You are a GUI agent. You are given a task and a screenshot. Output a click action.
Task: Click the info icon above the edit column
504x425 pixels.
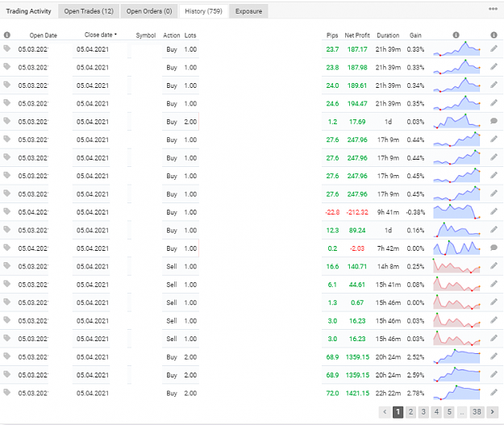point(494,35)
